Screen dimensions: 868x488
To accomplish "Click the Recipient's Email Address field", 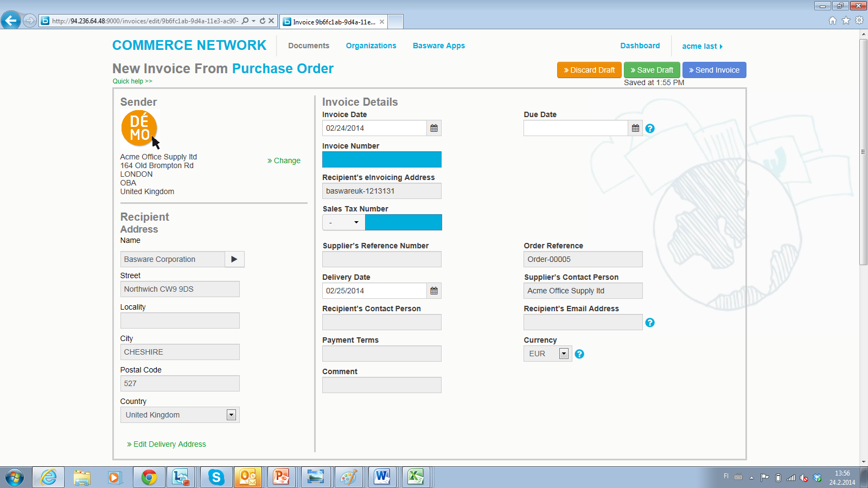I will pos(583,322).
